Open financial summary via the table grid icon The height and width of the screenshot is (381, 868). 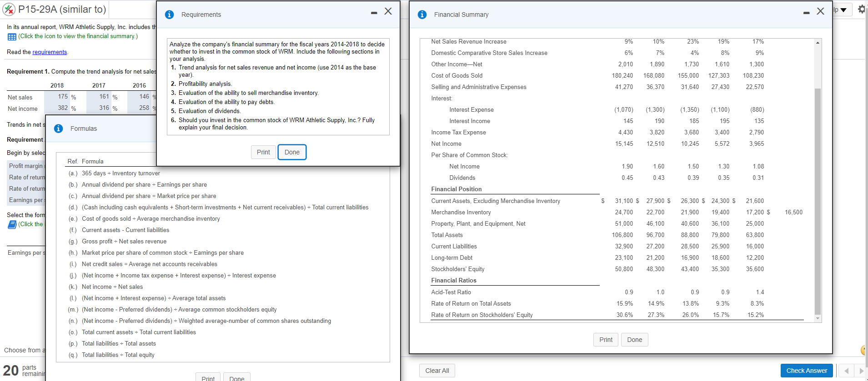(12, 37)
